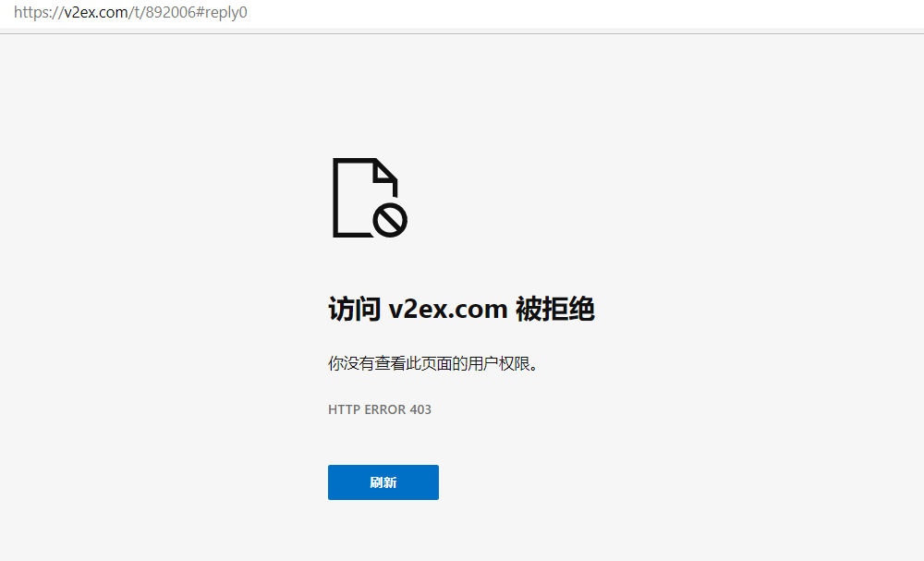The height and width of the screenshot is (561, 924).
Task: Click the HTTP ERROR 403 text
Action: pos(380,409)
